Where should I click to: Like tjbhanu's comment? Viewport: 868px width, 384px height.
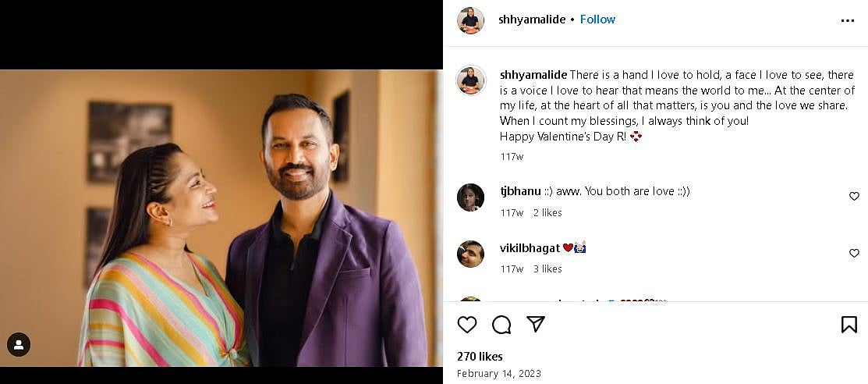tap(854, 197)
